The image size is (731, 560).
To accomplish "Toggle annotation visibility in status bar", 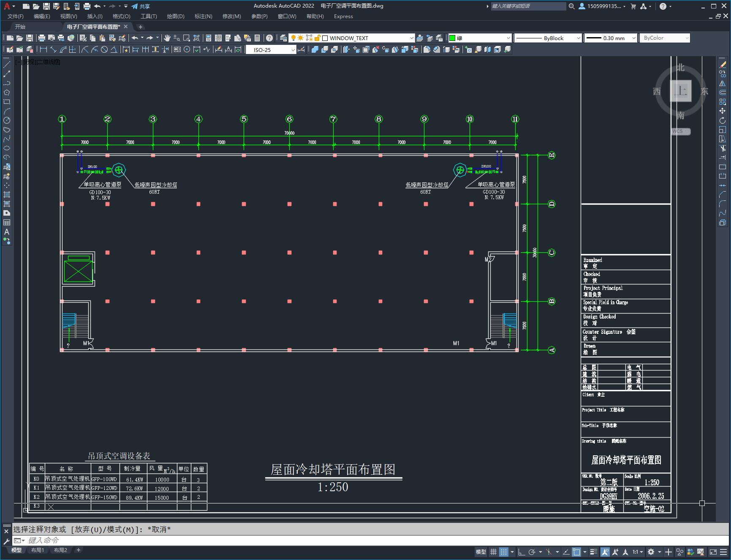I will pyautogui.click(x=605, y=552).
